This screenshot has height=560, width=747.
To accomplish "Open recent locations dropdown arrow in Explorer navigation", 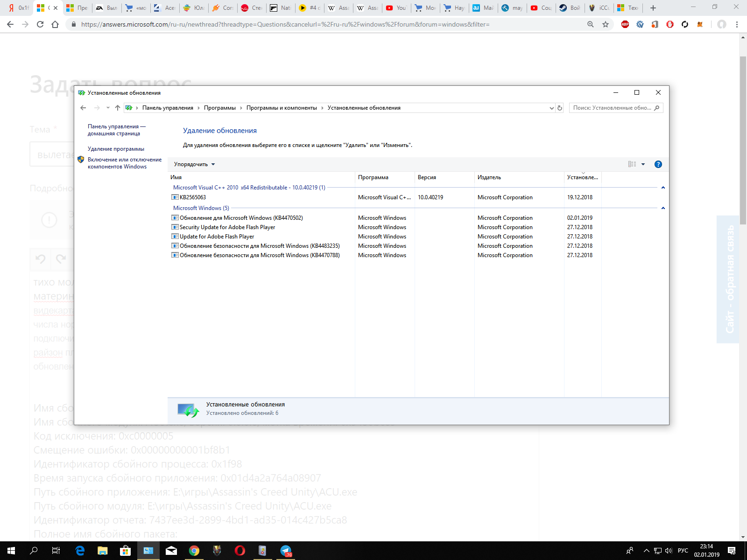I will point(108,108).
